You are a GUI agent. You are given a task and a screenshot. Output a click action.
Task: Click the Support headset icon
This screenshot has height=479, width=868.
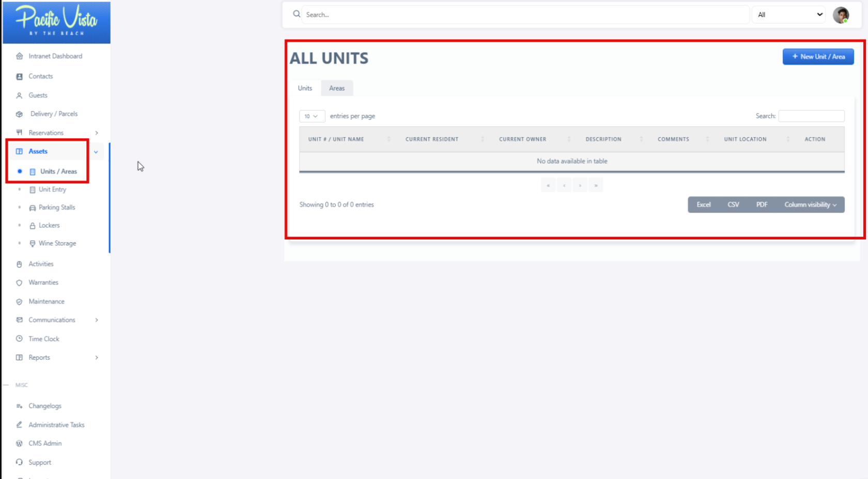click(x=19, y=462)
